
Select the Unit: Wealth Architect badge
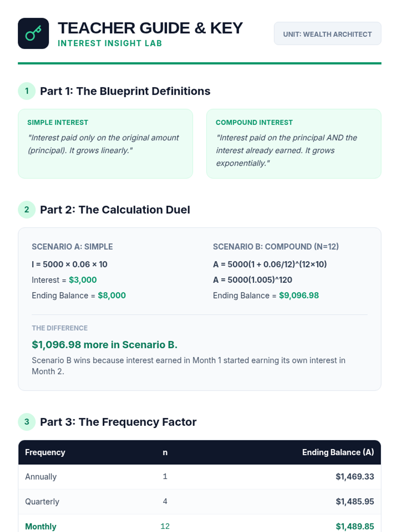[328, 34]
